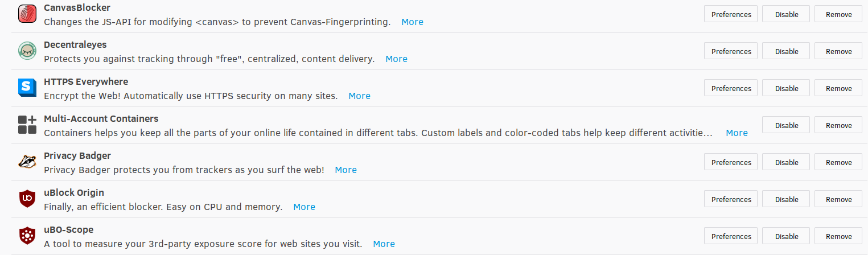Click the Privacy Badger badger icon

tap(27, 162)
